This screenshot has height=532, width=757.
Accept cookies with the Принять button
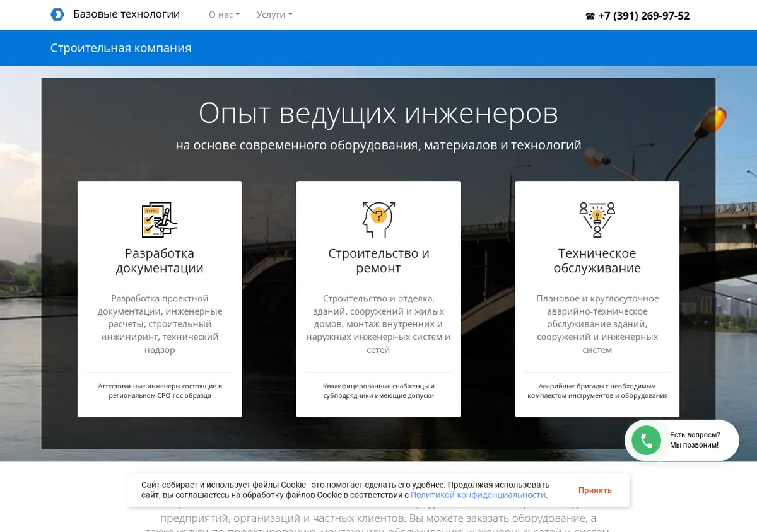click(595, 490)
